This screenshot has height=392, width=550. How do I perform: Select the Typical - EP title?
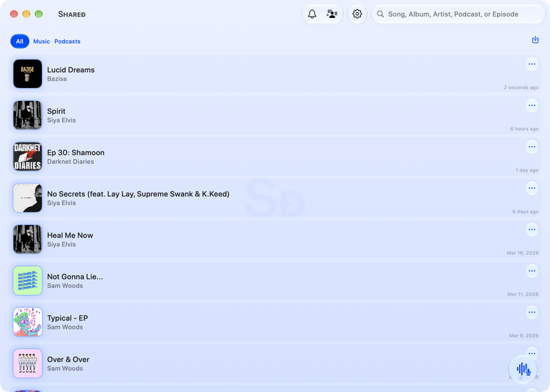[67, 318]
